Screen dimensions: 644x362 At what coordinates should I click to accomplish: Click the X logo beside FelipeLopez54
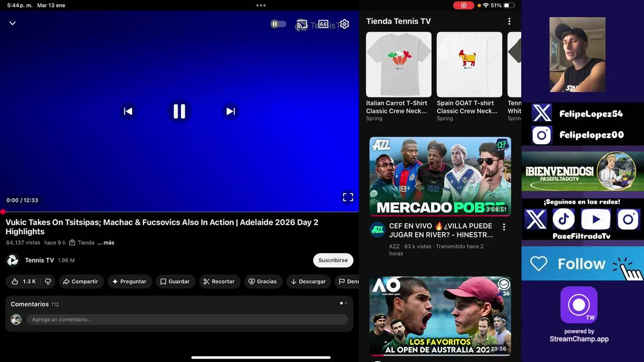(541, 114)
